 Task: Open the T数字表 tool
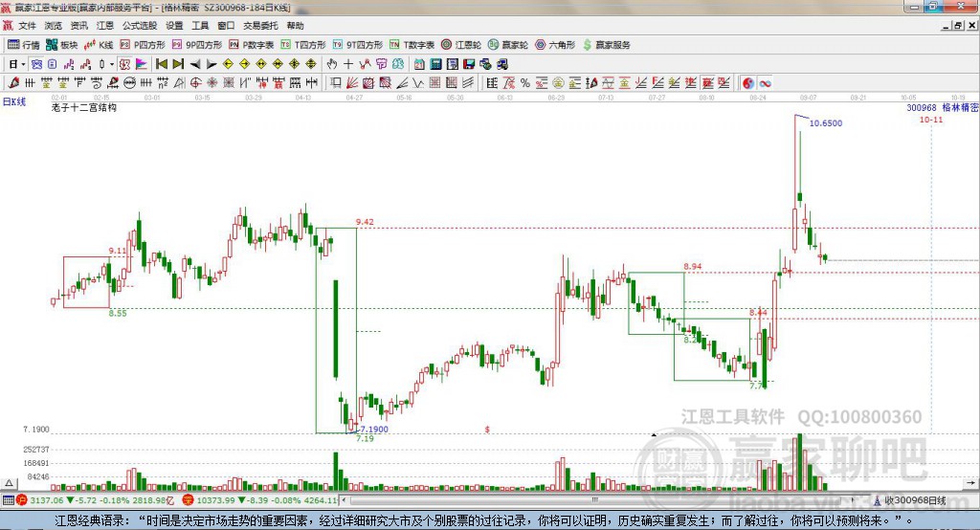pyautogui.click(x=412, y=45)
